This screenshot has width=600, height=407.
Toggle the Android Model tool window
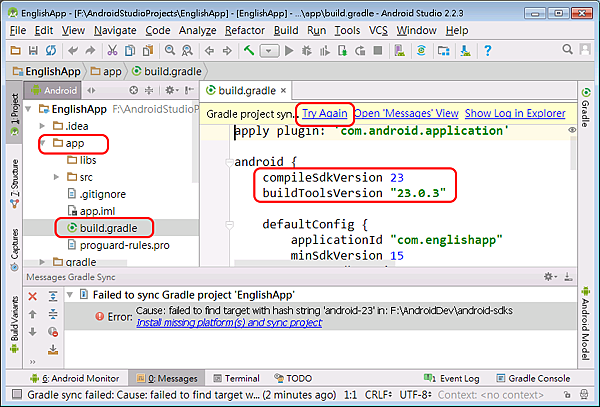(586, 323)
